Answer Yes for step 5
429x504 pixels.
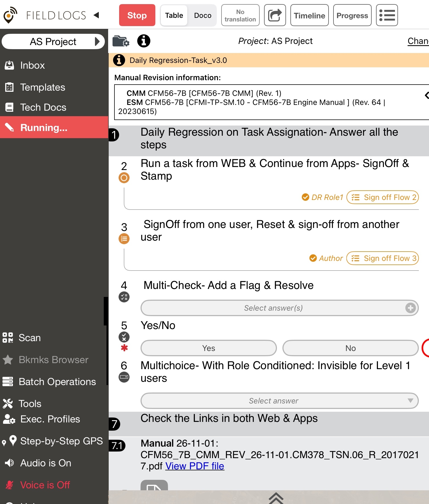pyautogui.click(x=209, y=348)
